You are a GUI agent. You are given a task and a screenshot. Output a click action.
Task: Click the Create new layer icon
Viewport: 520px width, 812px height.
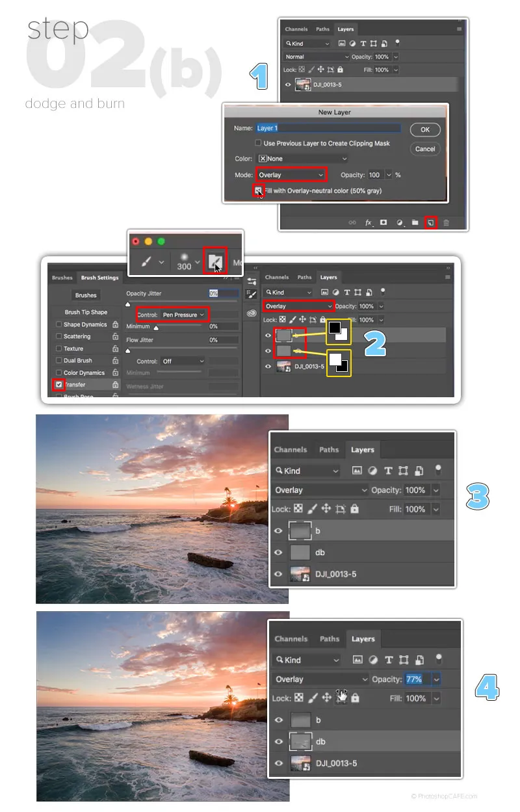(x=430, y=222)
